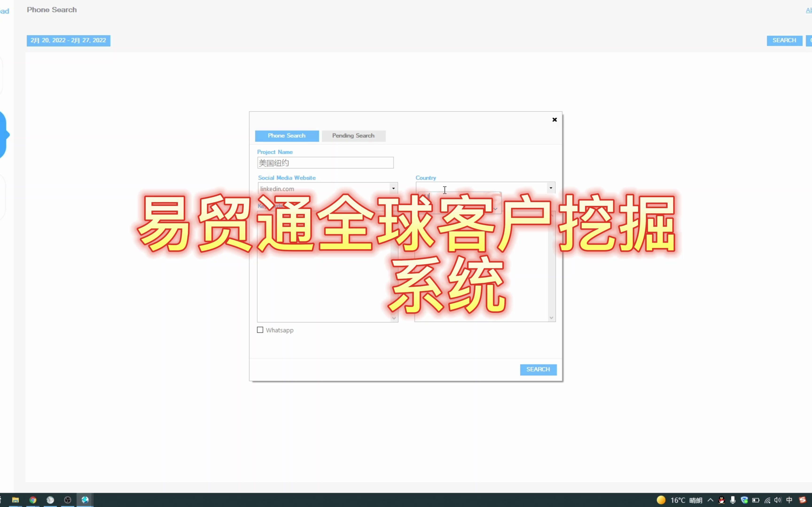Viewport: 812px width, 507px height.
Task: Expand the Country dropdown
Action: click(551, 188)
